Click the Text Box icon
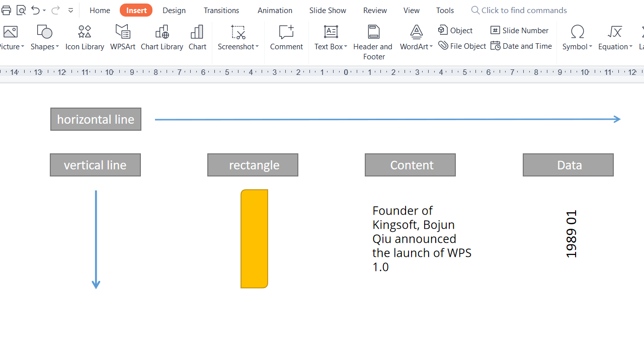Image resolution: width=644 pixels, height=362 pixels. point(331,32)
